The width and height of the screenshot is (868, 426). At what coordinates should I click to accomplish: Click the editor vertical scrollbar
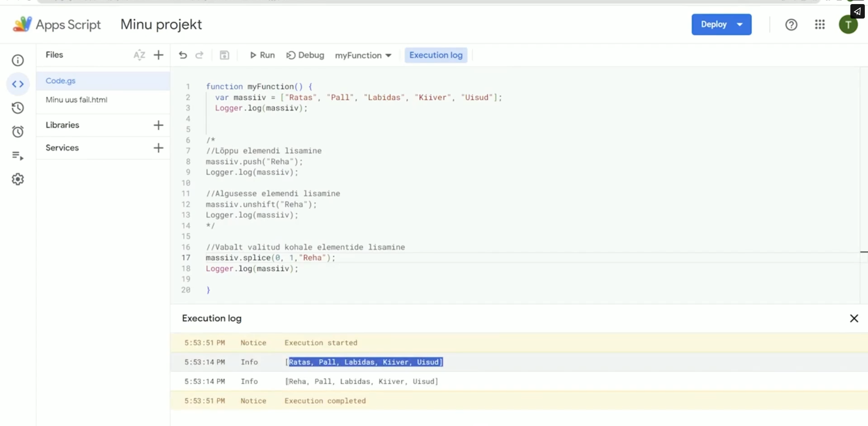pyautogui.click(x=863, y=186)
